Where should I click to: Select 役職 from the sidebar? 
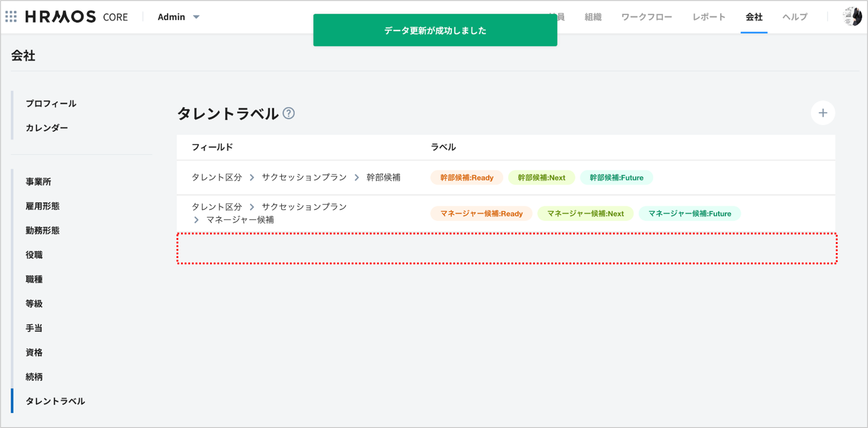[x=34, y=255]
